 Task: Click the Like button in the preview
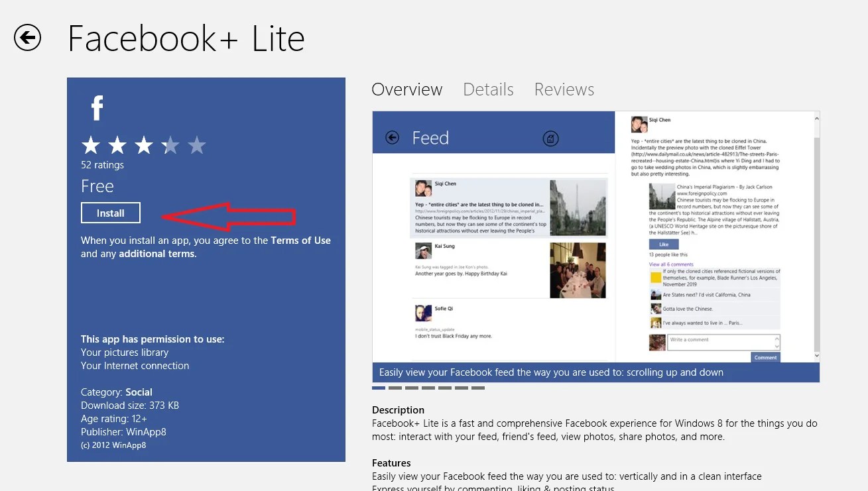[664, 244]
